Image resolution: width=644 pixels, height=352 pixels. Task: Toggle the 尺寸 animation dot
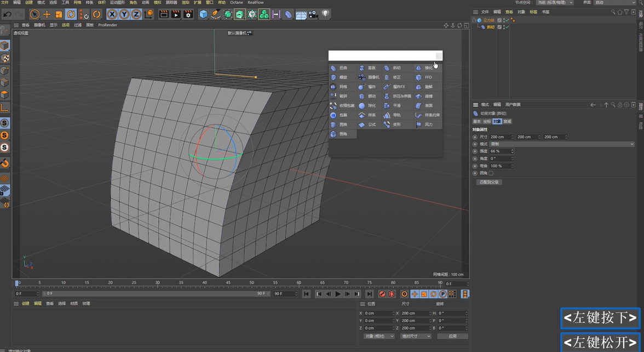tap(475, 137)
